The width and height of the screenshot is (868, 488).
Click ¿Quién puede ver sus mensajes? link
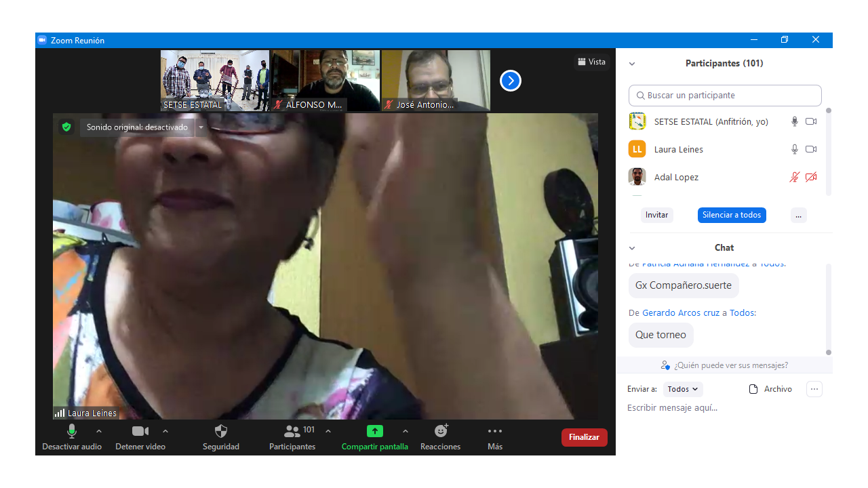point(731,365)
